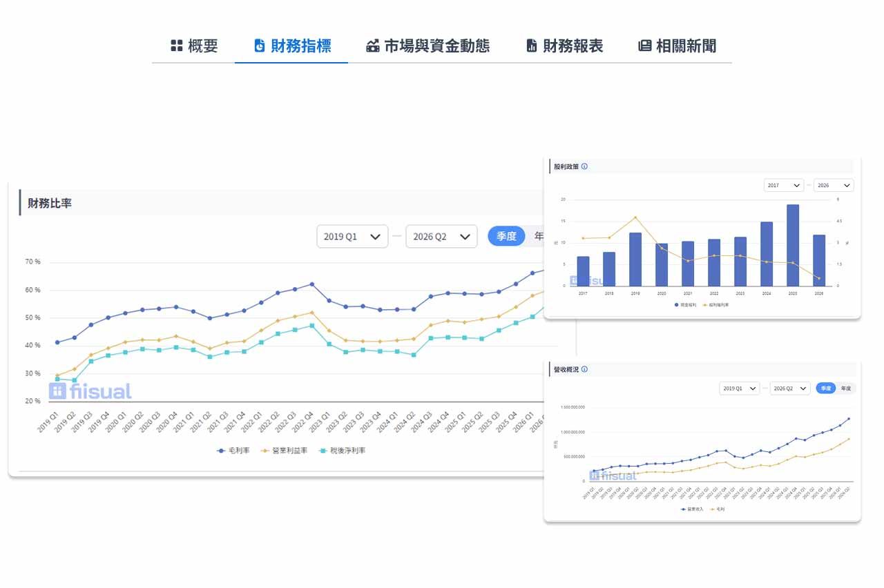This screenshot has height=588, width=884.
Task: Click the info icon next to 營收概況
Action: pyautogui.click(x=585, y=369)
